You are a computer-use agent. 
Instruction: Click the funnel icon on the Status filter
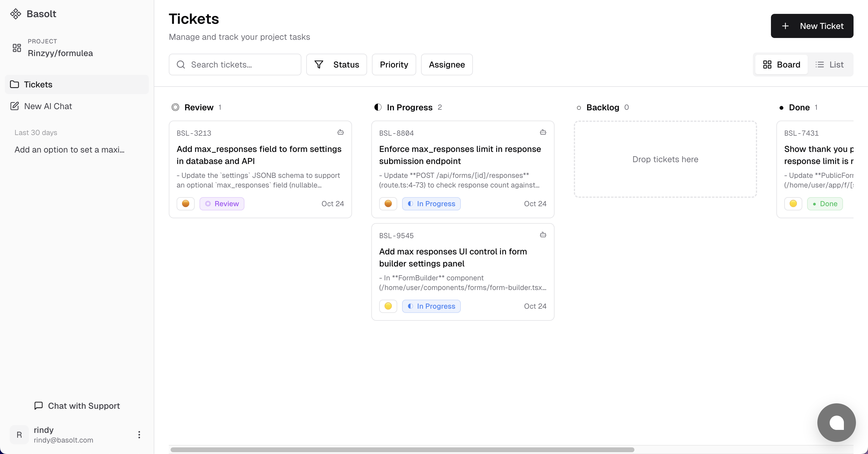click(319, 65)
